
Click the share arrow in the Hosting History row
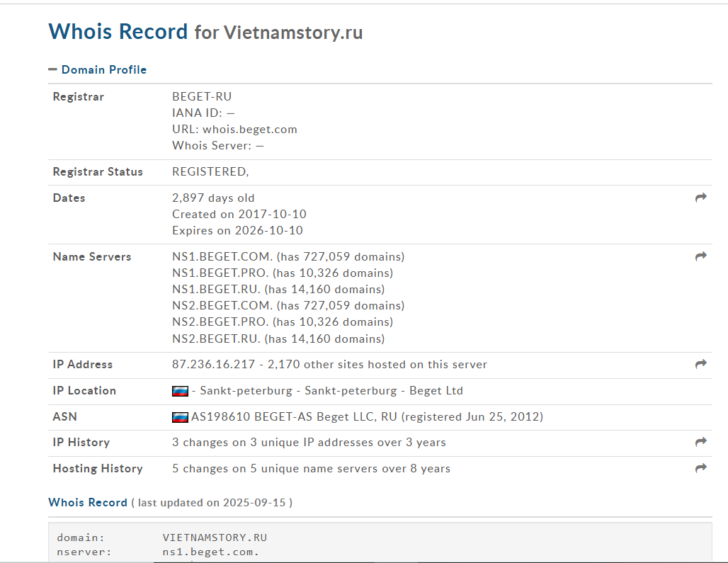click(x=700, y=468)
